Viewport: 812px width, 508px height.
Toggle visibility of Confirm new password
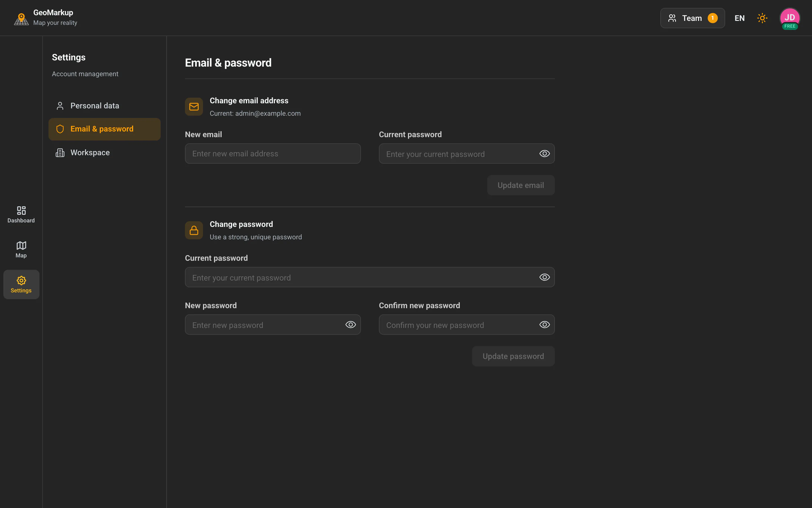(544, 325)
